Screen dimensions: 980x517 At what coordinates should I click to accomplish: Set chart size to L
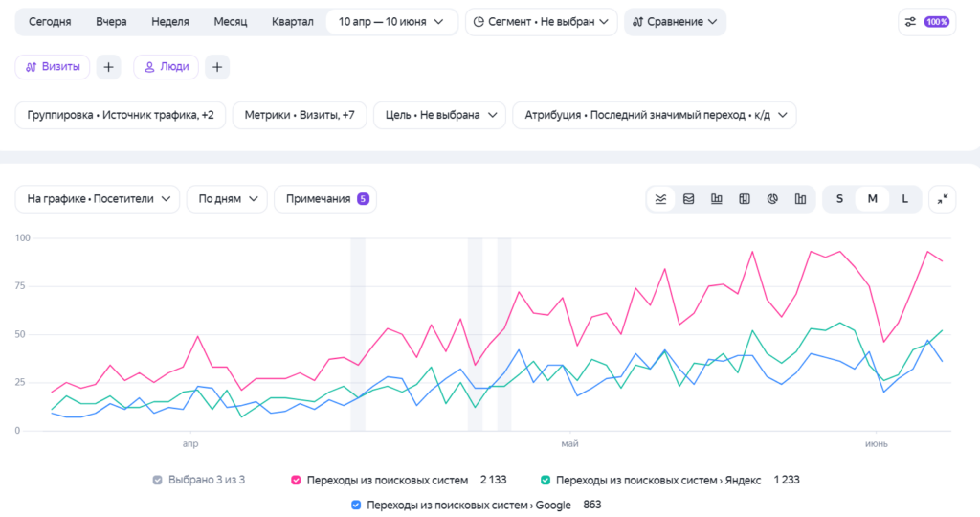[x=904, y=199]
